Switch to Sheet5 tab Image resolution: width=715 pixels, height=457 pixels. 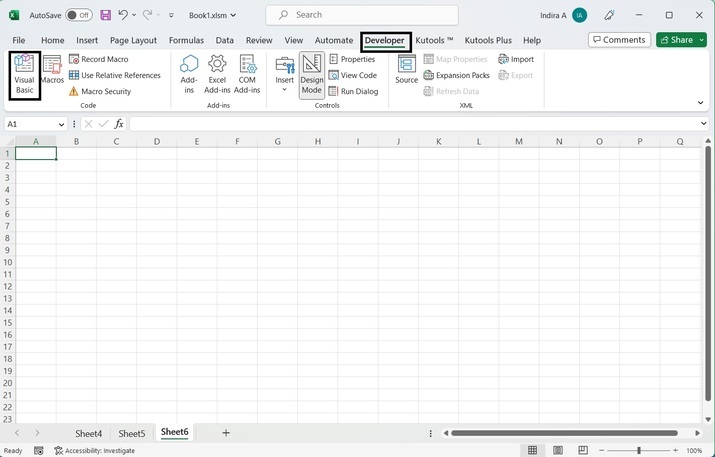pyautogui.click(x=132, y=433)
